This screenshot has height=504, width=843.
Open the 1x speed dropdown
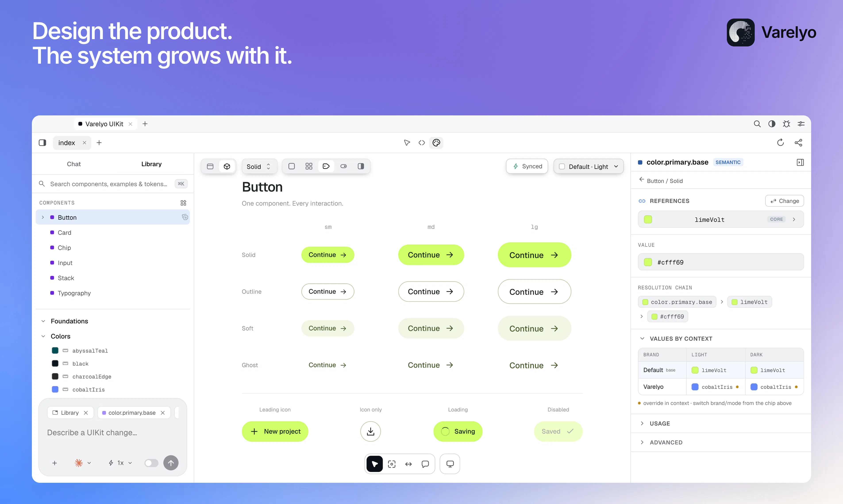(x=120, y=463)
